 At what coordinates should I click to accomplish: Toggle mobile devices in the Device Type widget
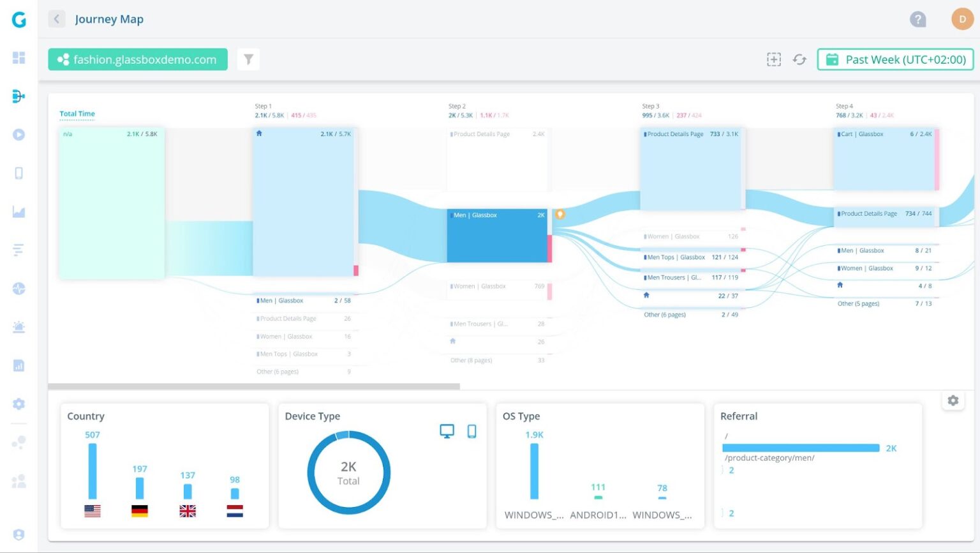(x=470, y=431)
